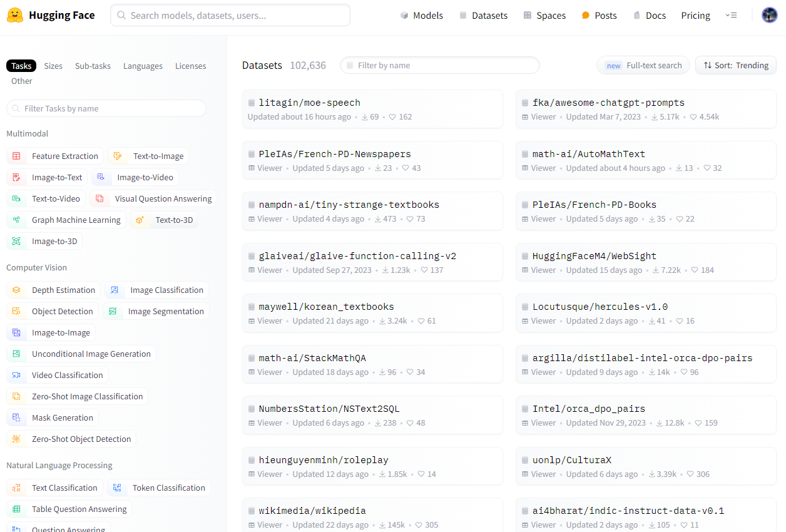Click the Filter Tasks by name field

pos(106,109)
